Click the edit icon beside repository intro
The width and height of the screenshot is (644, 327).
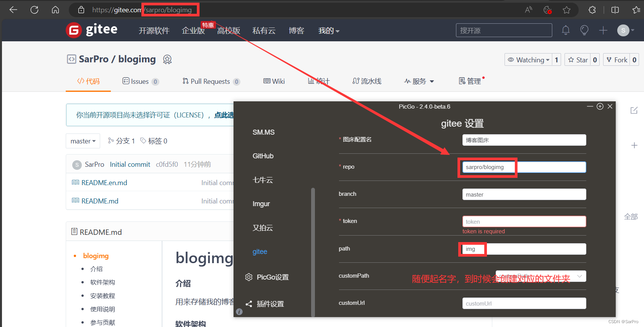click(x=634, y=111)
